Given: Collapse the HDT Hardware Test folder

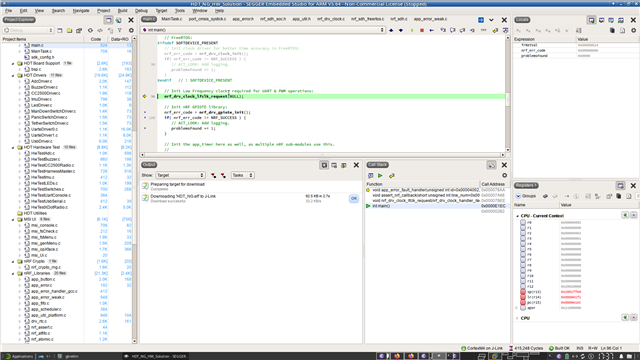Looking at the screenshot, I should click(x=13, y=147).
